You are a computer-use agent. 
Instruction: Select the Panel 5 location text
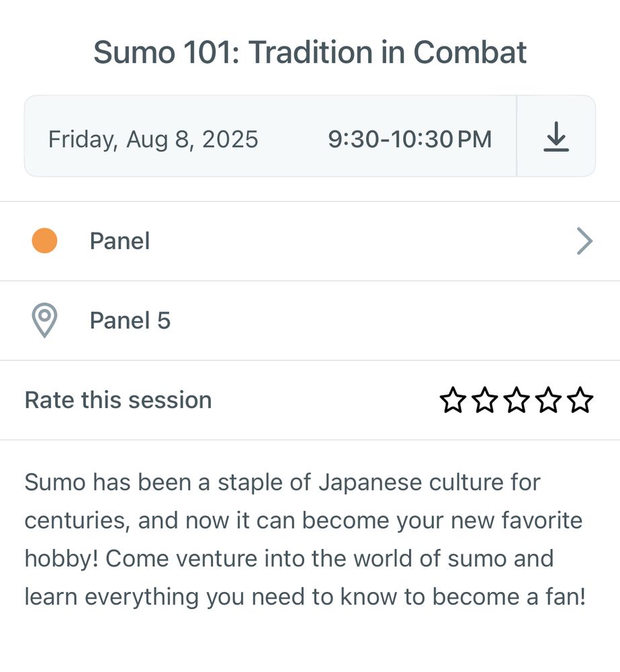point(130,321)
